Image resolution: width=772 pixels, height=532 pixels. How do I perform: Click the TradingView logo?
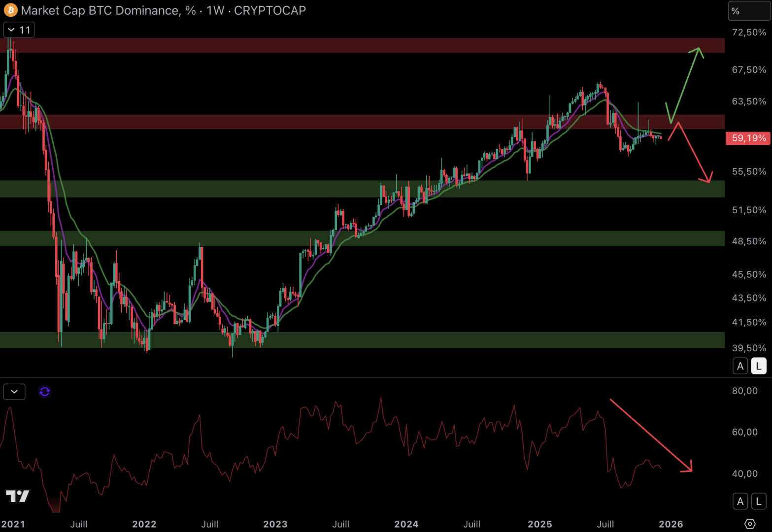point(18,496)
